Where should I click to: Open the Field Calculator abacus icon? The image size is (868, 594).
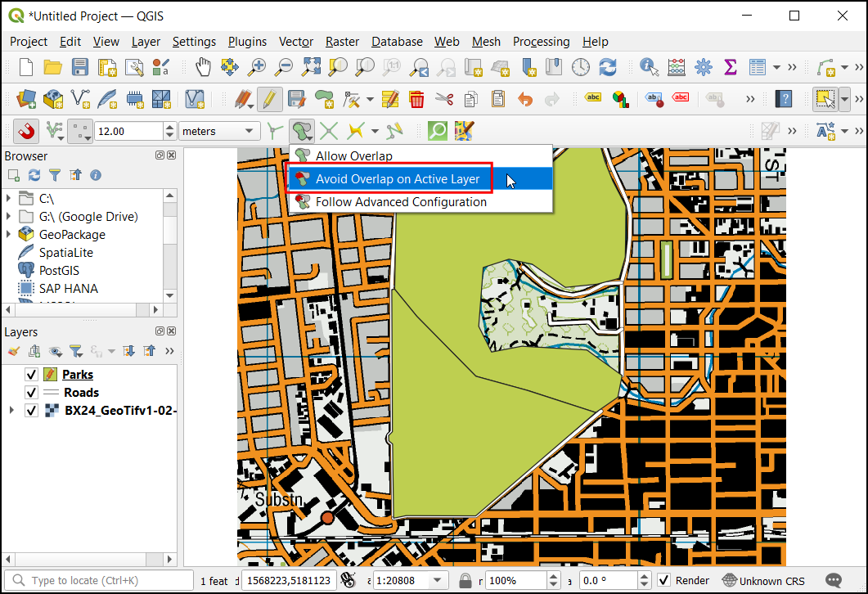pos(677,67)
